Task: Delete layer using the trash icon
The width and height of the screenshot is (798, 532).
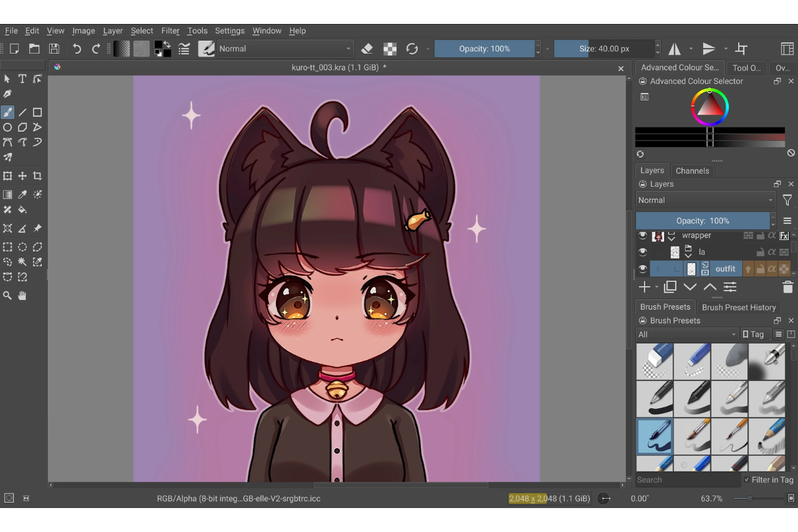Action: click(x=787, y=287)
